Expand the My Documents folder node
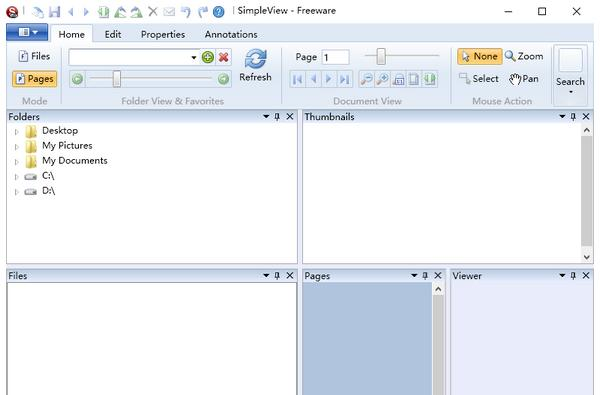This screenshot has width=600, height=395. [16, 162]
